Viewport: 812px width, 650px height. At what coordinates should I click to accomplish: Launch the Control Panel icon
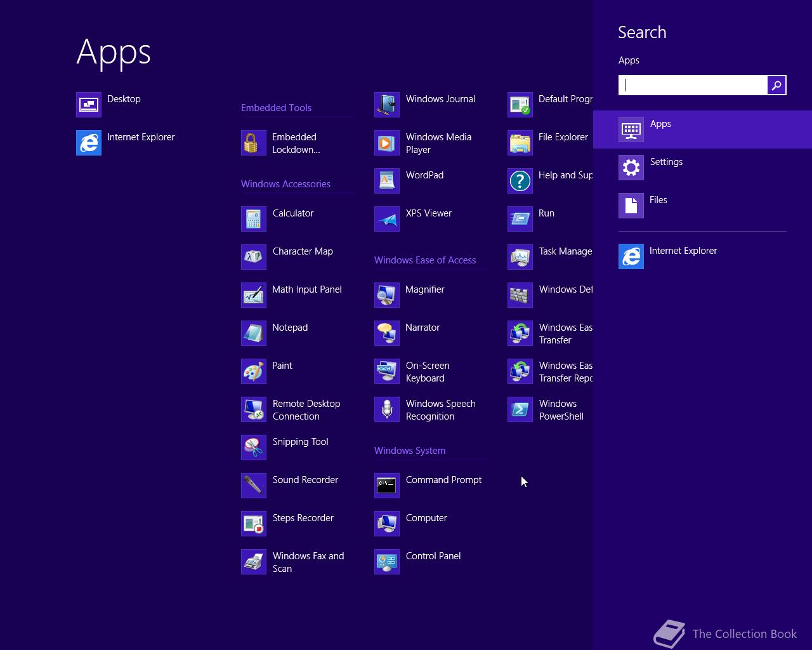(387, 562)
